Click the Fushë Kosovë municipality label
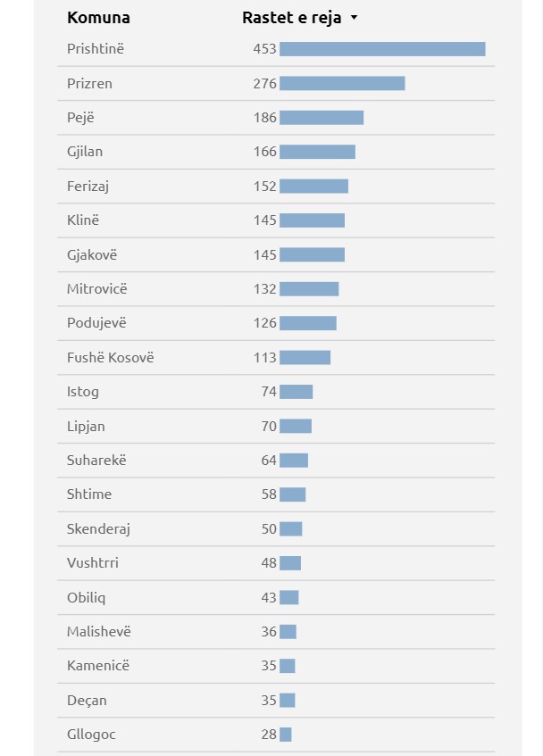This screenshot has height=756, width=543. point(111,357)
